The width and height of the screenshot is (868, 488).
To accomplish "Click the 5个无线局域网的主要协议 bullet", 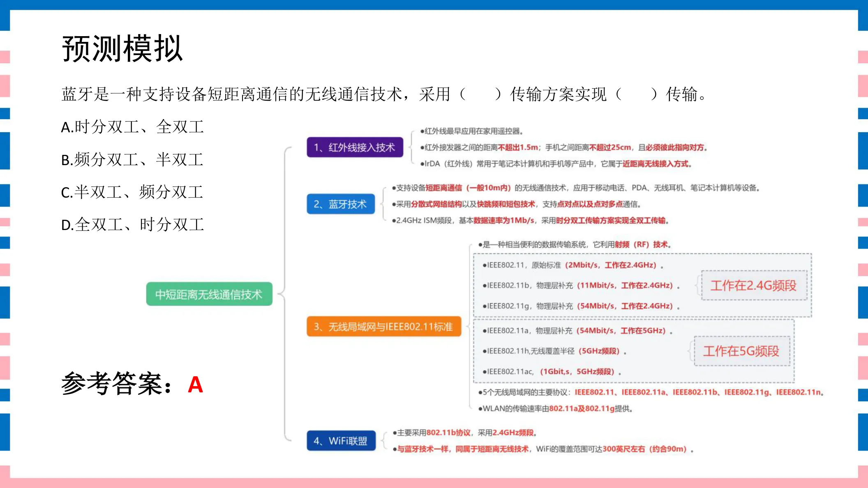I will tap(651, 392).
